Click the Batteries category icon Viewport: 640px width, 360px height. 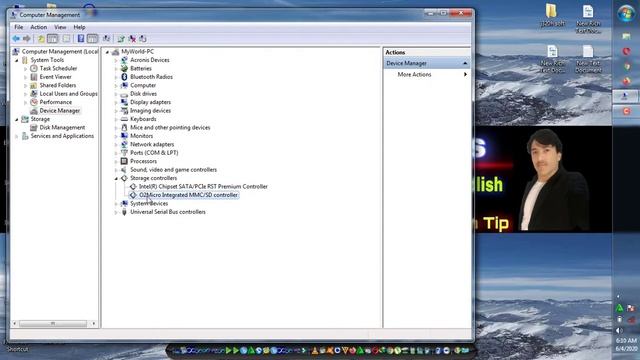click(x=124, y=68)
